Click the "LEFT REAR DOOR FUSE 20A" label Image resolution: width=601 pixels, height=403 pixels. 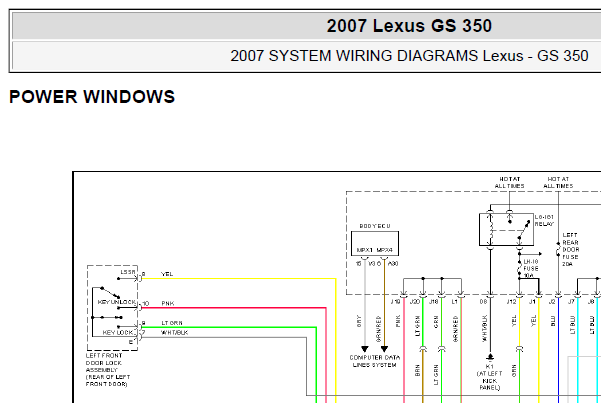571,250
